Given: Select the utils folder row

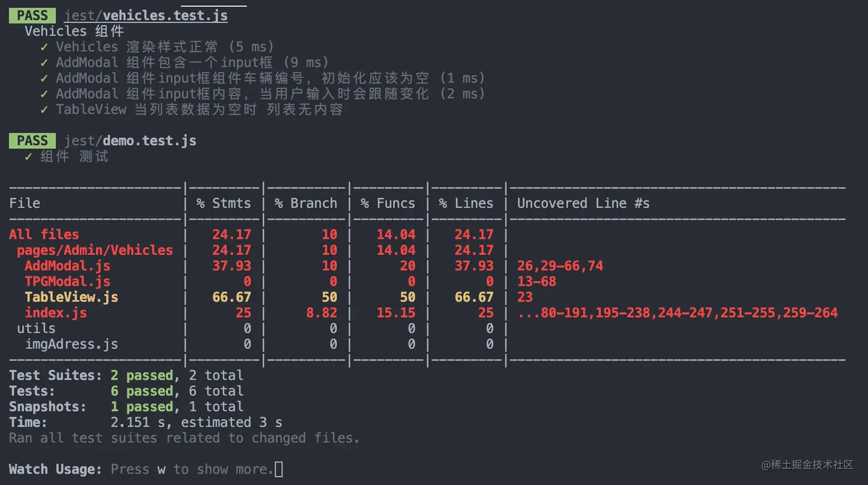Looking at the screenshot, I should click(36, 328).
